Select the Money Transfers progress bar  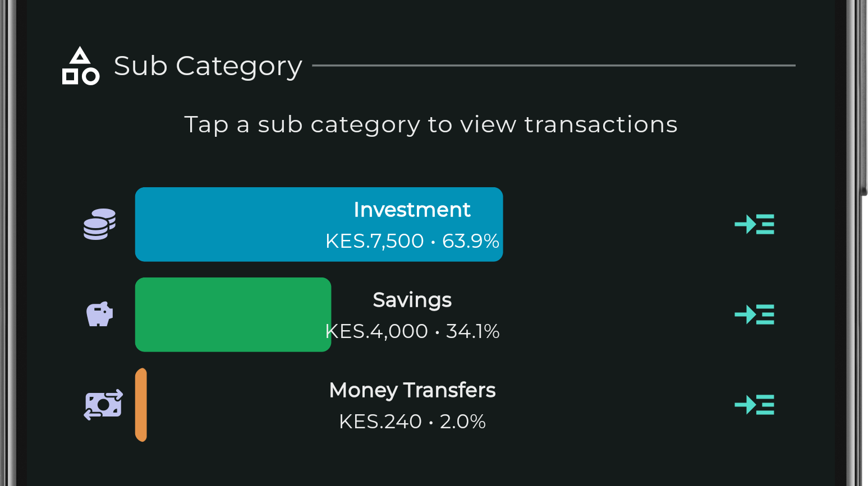(141, 405)
